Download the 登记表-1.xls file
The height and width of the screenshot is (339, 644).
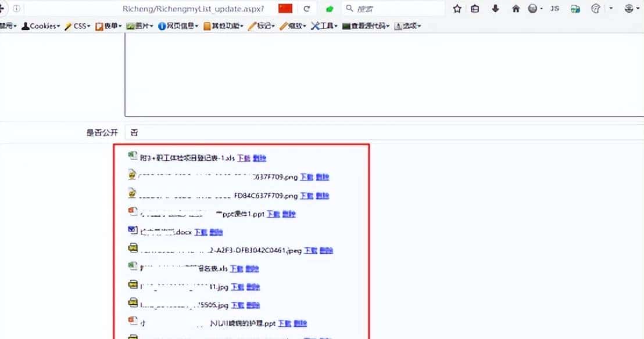point(244,158)
